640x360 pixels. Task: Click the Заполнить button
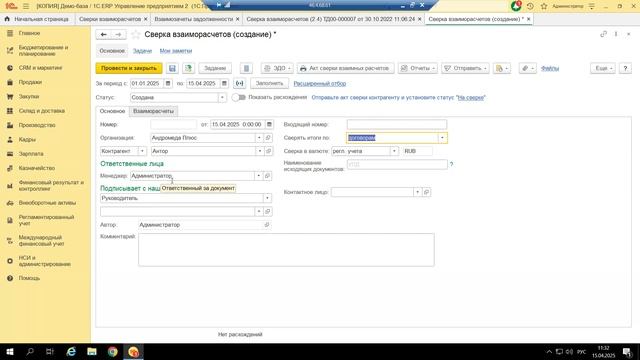point(269,83)
